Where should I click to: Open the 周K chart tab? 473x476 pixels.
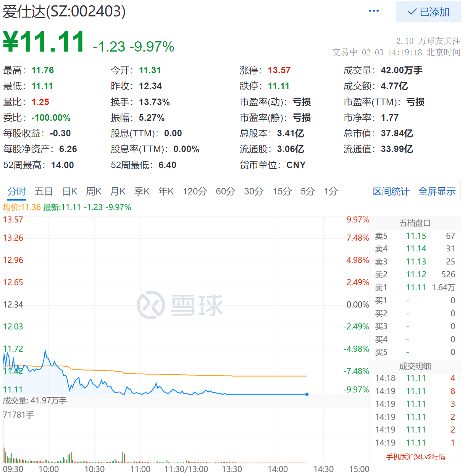(x=94, y=191)
